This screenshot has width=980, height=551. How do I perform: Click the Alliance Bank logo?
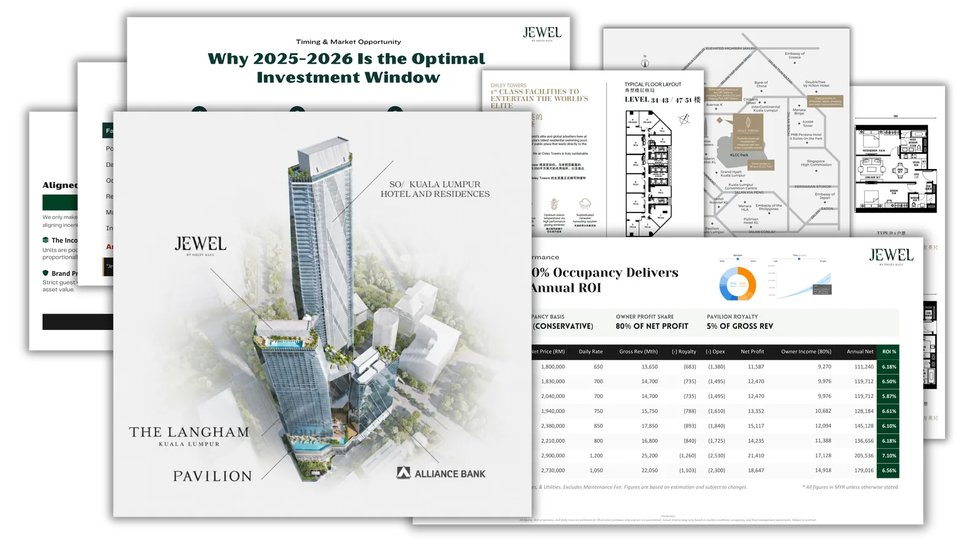(x=441, y=473)
